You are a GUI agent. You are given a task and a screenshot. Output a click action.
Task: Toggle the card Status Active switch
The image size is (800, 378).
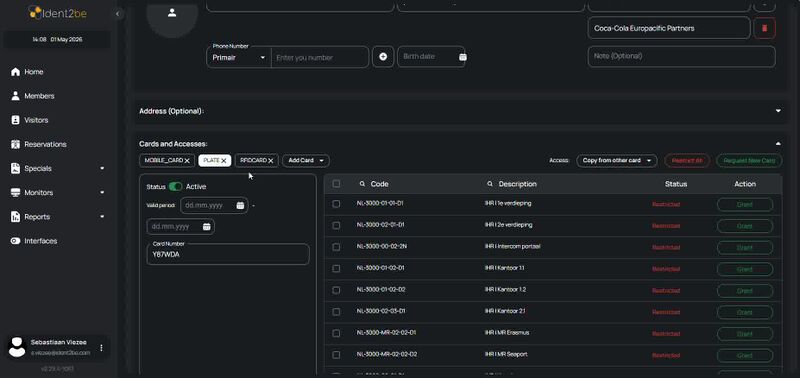[x=176, y=187]
